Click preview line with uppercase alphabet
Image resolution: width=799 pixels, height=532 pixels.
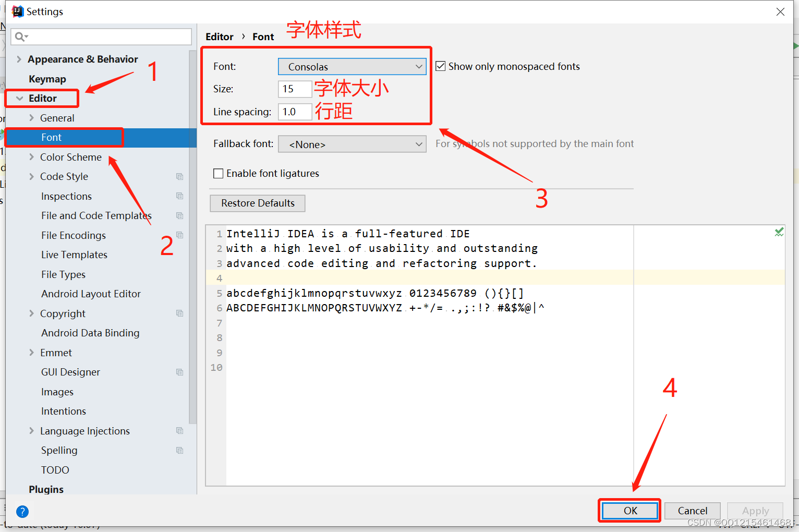click(385, 308)
